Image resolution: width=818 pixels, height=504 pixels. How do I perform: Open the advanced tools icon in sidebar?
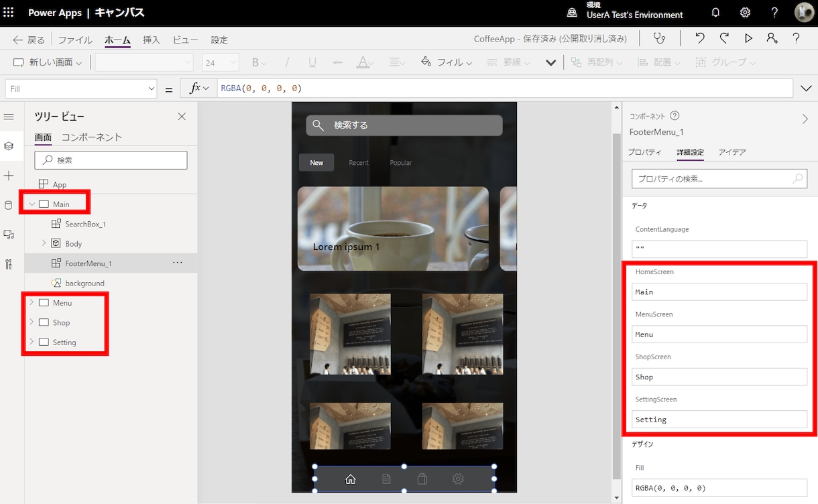click(x=9, y=264)
